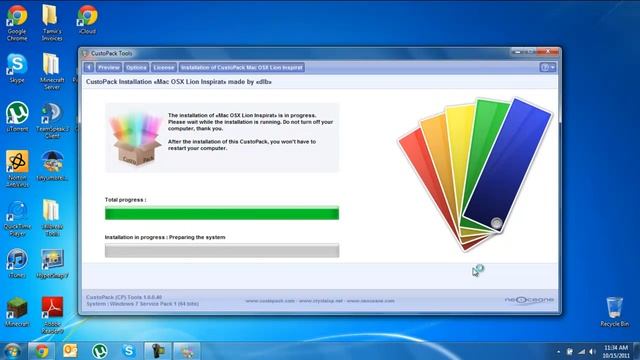Open the TeamSpeak 3 Client shortcut
The width and height of the screenshot is (640, 360).
(x=52, y=120)
